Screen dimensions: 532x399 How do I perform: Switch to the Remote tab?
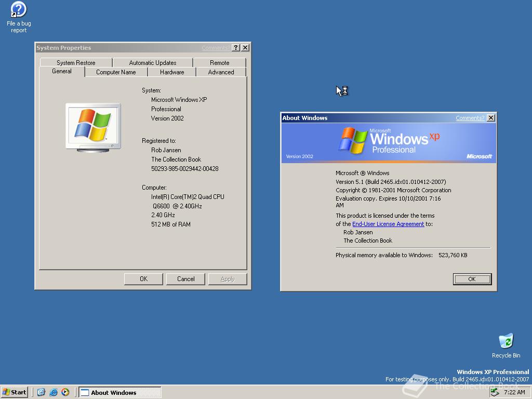tap(220, 62)
